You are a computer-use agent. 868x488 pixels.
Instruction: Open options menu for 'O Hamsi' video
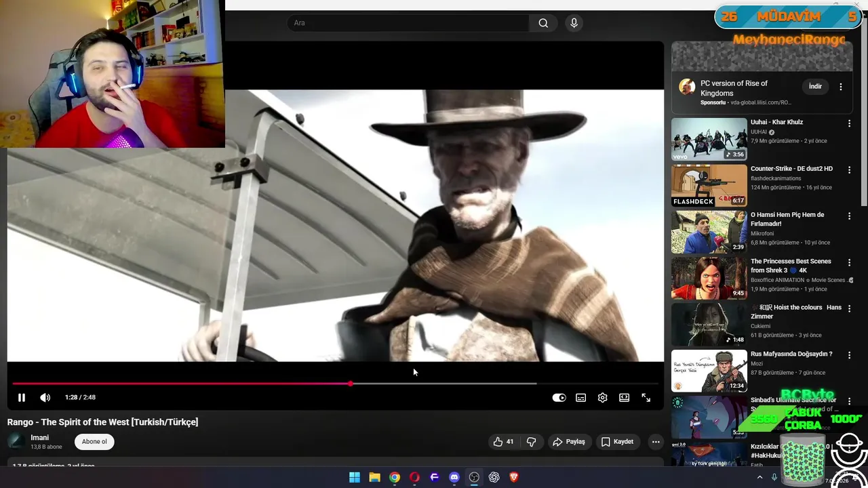[x=849, y=216]
